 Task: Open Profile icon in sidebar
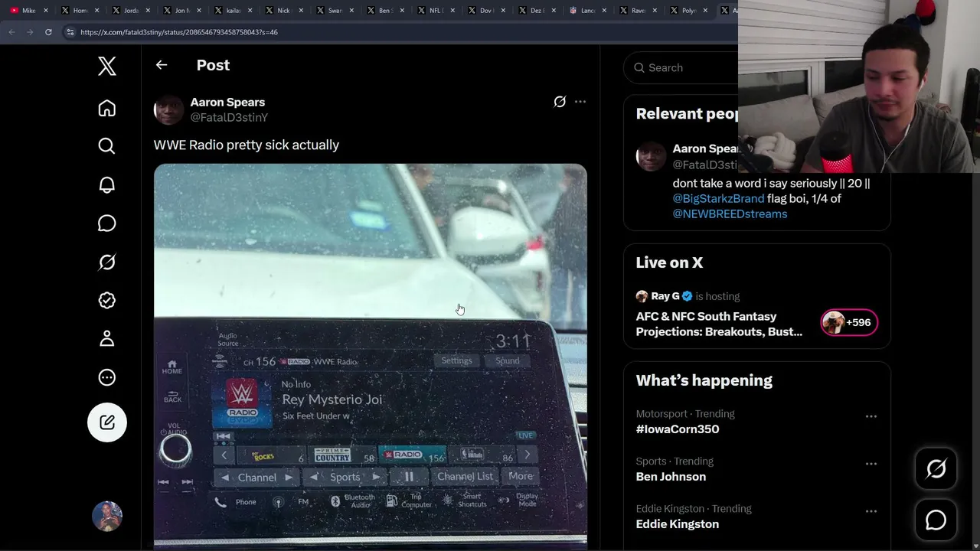point(107,338)
